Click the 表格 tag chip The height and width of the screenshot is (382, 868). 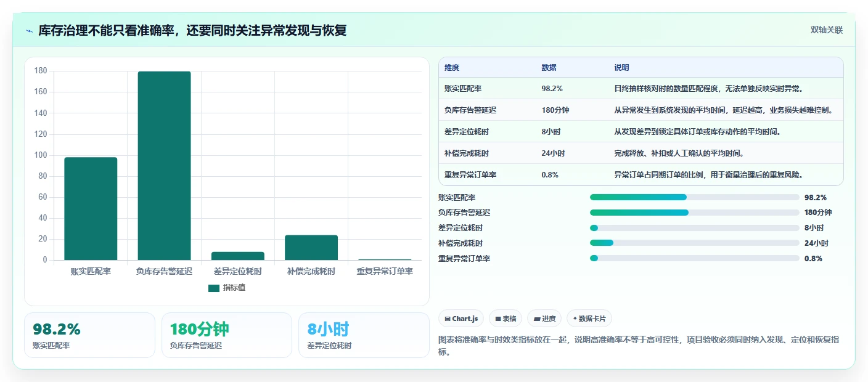click(506, 319)
